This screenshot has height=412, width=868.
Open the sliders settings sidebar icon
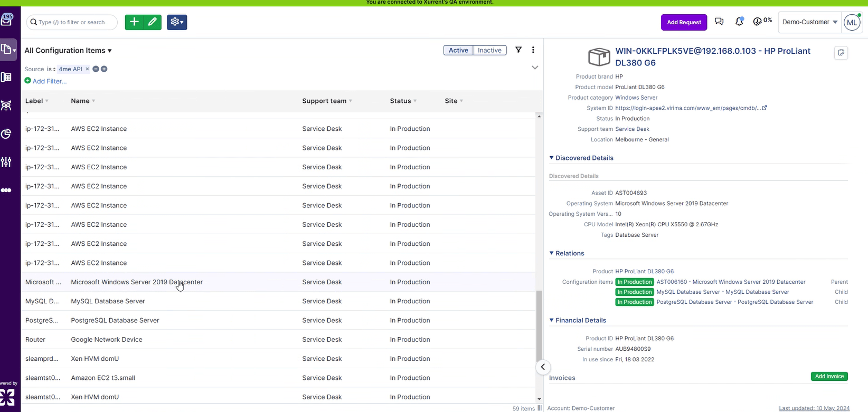(x=6, y=162)
